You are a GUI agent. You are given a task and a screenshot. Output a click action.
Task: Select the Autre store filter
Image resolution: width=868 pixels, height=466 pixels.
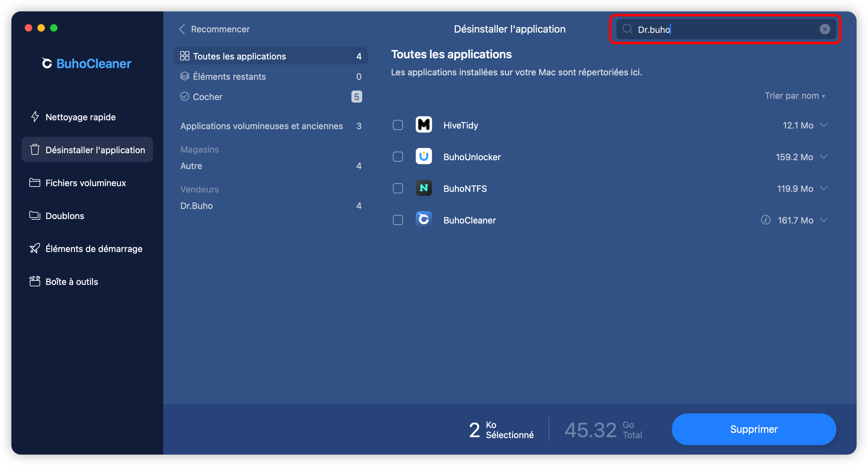[270, 166]
